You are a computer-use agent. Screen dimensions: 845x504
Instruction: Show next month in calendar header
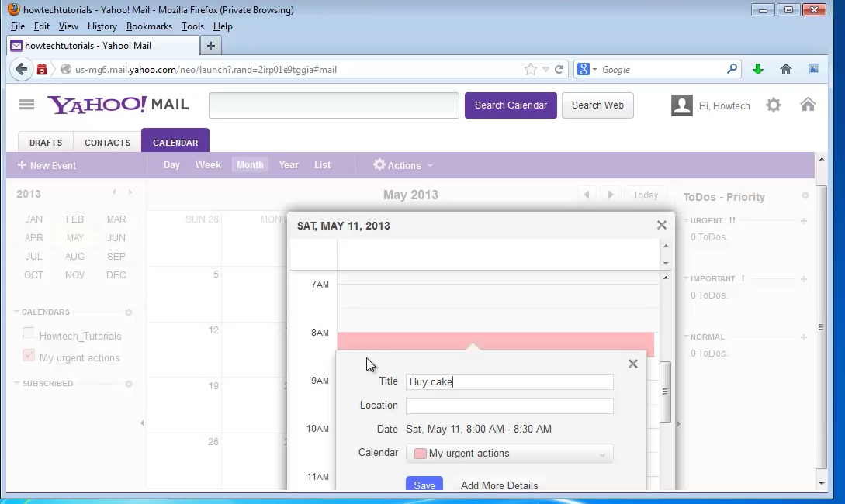pos(611,195)
